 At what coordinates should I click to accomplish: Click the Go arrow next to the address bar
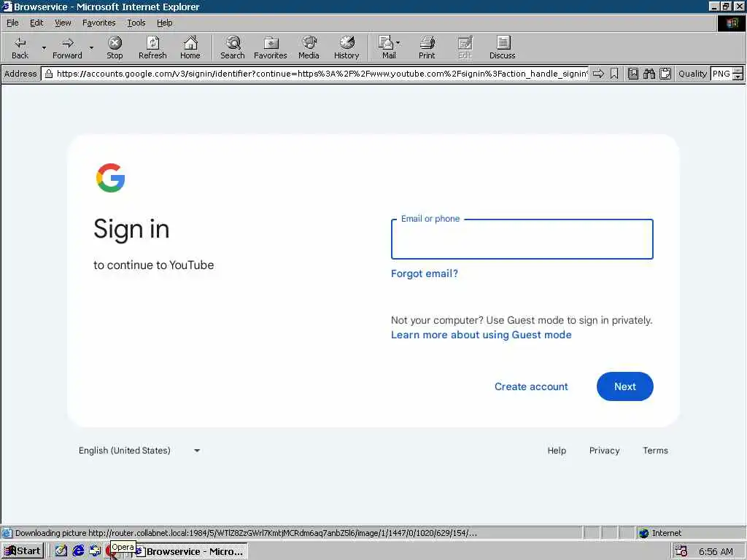(x=598, y=74)
